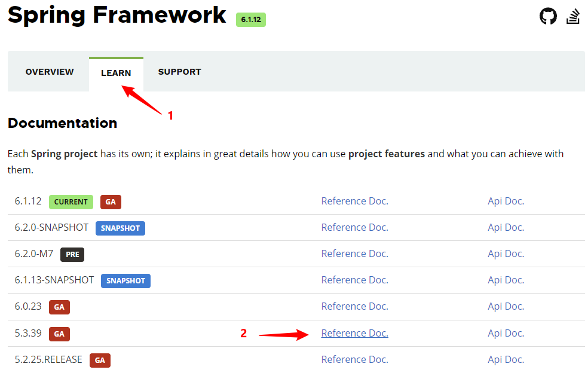Click the version text 6.2.0-SNAPSHOT

pyautogui.click(x=52, y=227)
